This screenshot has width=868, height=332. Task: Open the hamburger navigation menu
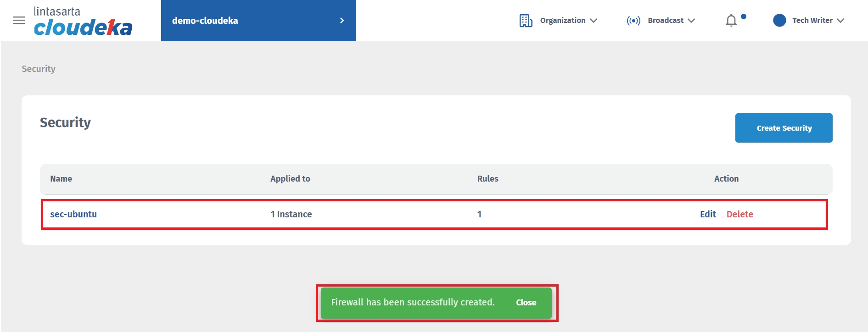tap(19, 21)
